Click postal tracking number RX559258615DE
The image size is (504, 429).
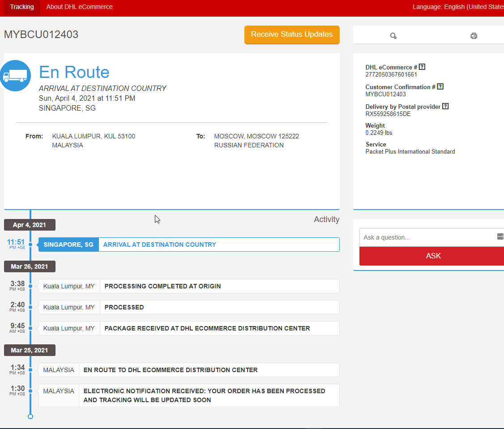pyautogui.click(x=388, y=114)
